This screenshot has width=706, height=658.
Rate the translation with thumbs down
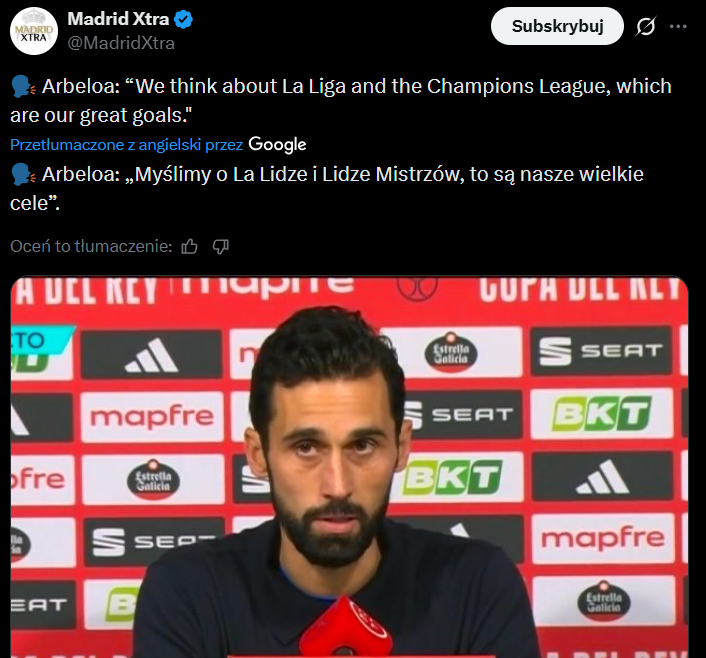point(221,246)
